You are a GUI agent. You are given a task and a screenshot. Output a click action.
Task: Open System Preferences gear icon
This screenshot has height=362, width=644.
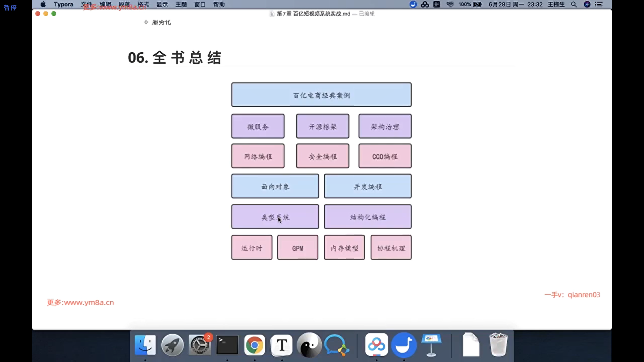click(200, 345)
